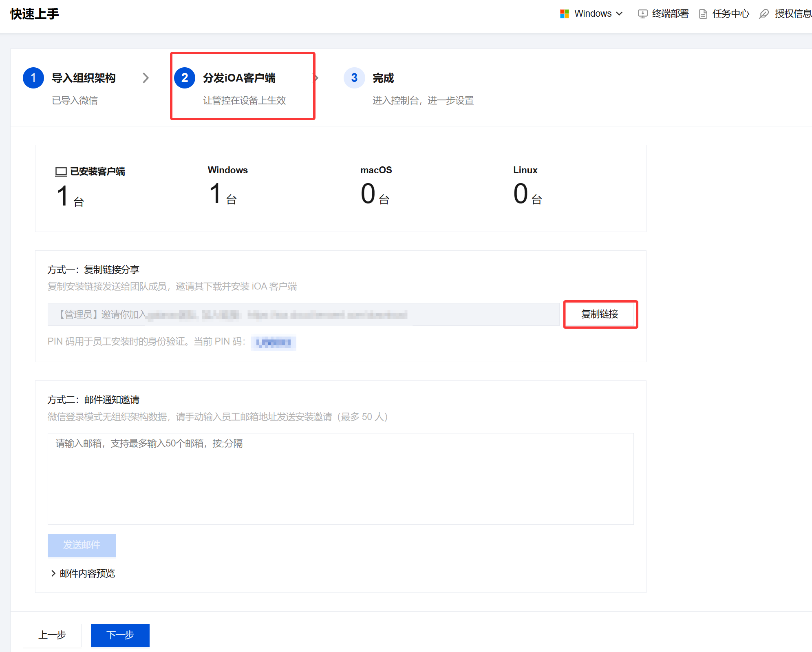Focus the email address text area
The image size is (812, 652).
click(x=340, y=479)
